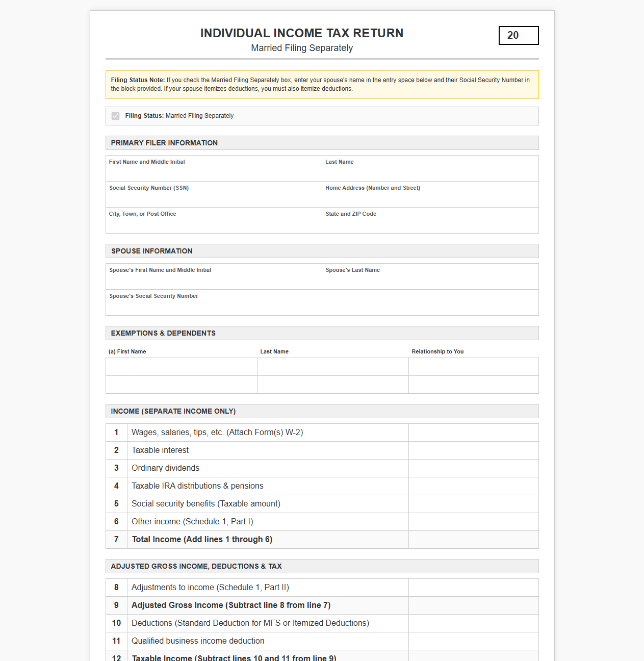The width and height of the screenshot is (644, 661).
Task: Click second dependent row Relationship cell
Action: pyautogui.click(x=474, y=385)
